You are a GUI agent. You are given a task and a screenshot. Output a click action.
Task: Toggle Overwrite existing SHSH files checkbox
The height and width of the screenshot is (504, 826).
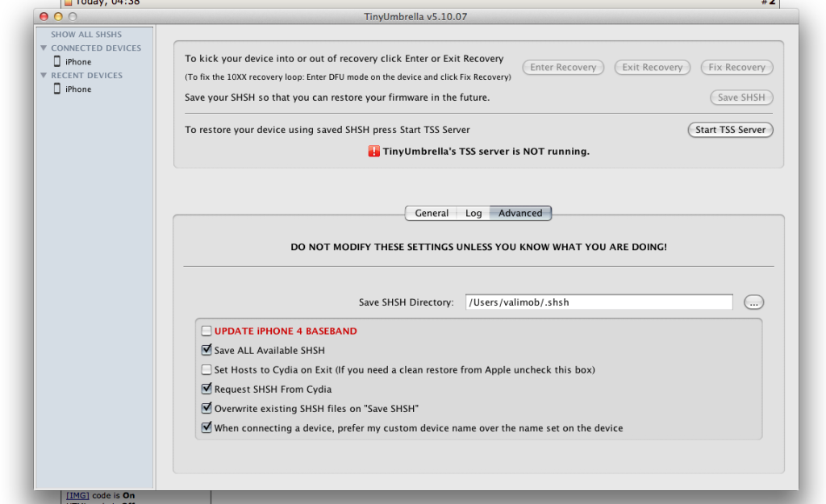(x=206, y=408)
